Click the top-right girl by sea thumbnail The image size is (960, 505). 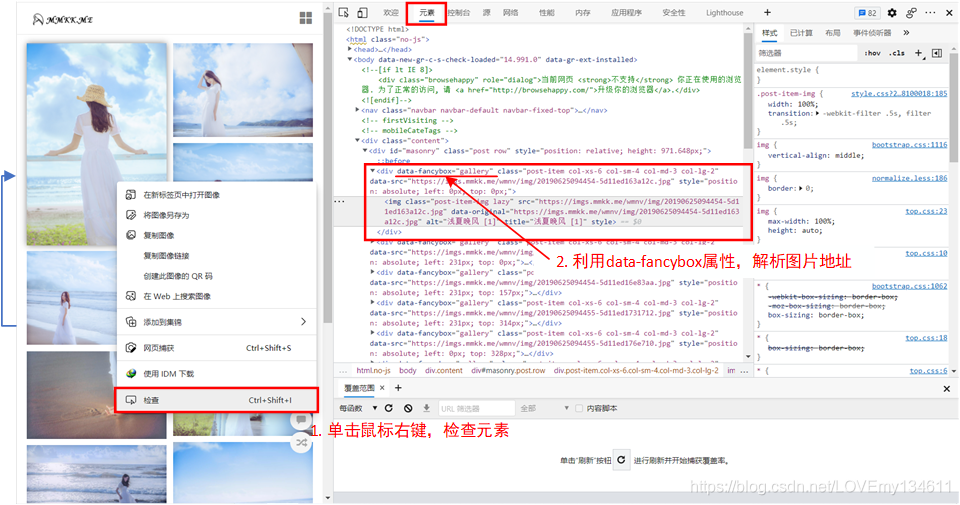(x=242, y=89)
